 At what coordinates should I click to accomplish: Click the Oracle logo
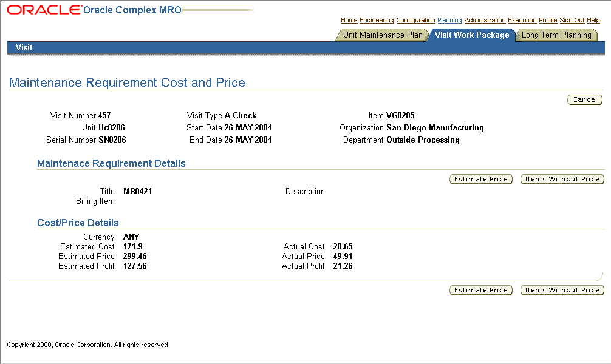pyautogui.click(x=44, y=10)
